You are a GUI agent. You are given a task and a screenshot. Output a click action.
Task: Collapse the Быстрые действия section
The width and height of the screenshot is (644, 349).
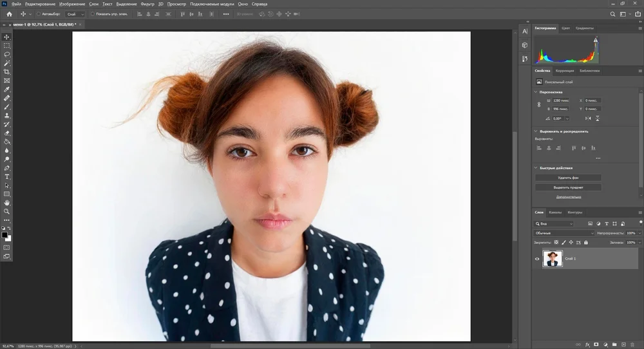tap(536, 168)
